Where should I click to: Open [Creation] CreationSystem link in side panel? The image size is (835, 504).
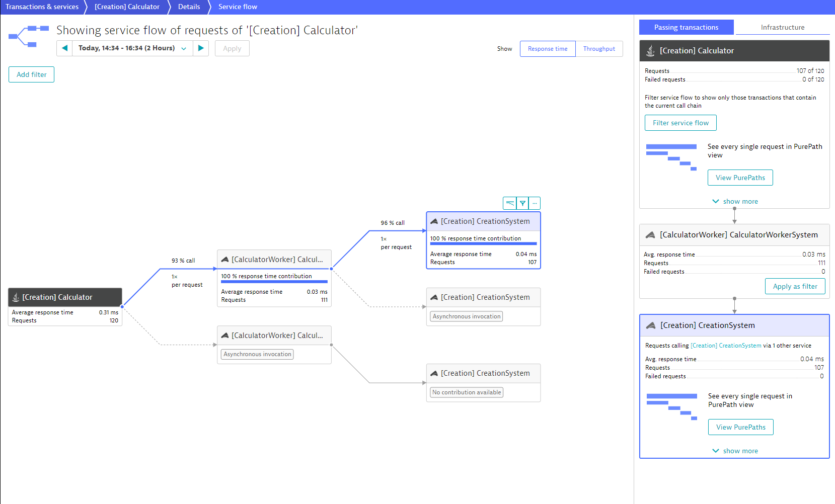(726, 346)
